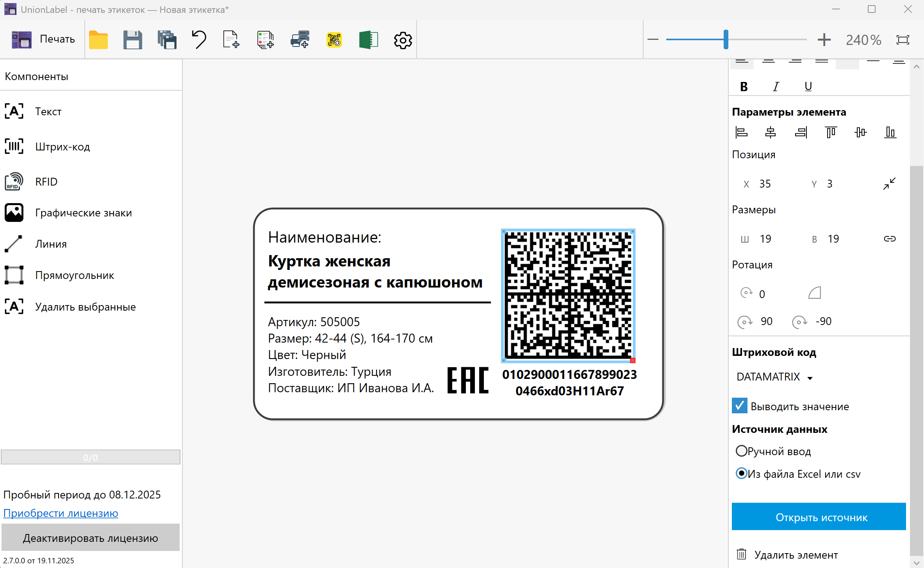Add a RFID component

46,182
